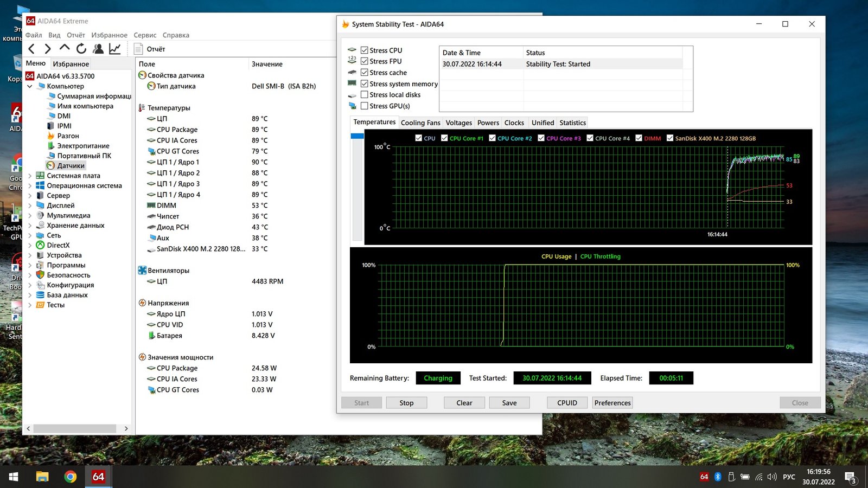This screenshot has width=868, height=488.
Task: Click the Bluetooth tray icon
Action: (718, 477)
